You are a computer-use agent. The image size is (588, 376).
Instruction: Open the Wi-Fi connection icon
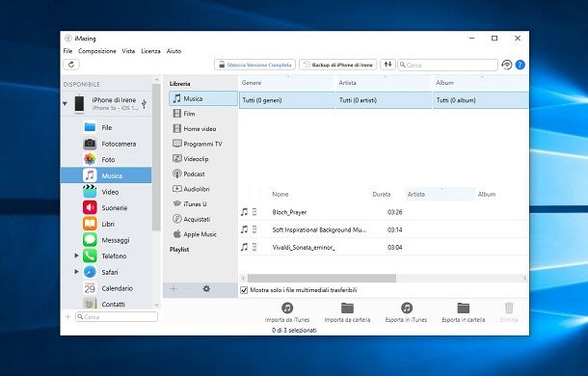pyautogui.click(x=507, y=65)
